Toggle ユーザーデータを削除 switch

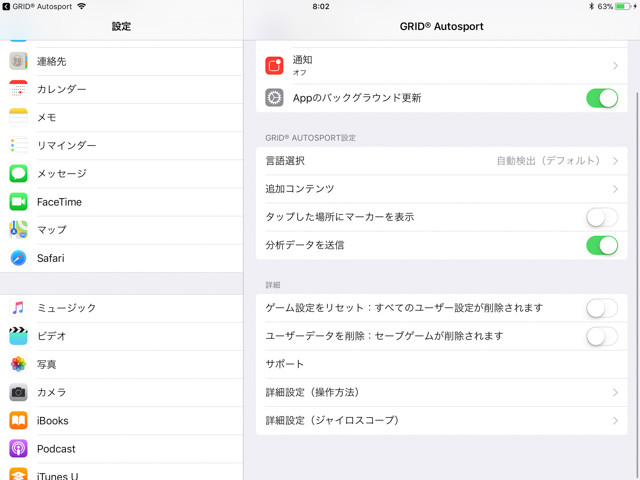click(x=602, y=336)
